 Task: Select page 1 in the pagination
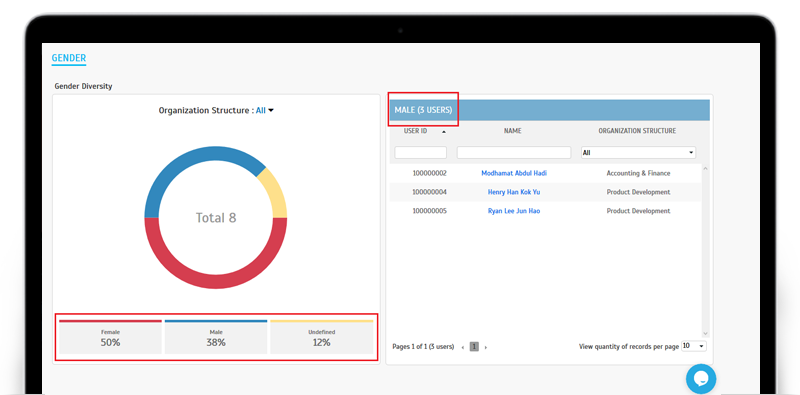coord(474,347)
